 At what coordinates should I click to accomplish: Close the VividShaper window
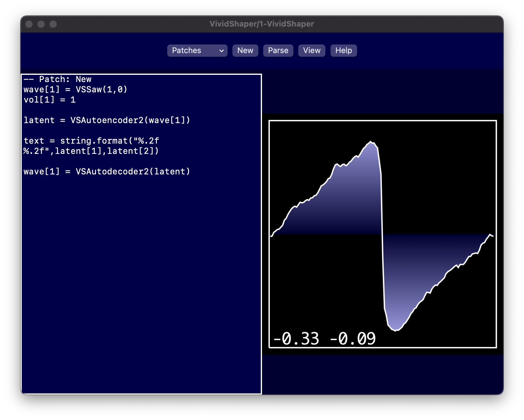29,24
